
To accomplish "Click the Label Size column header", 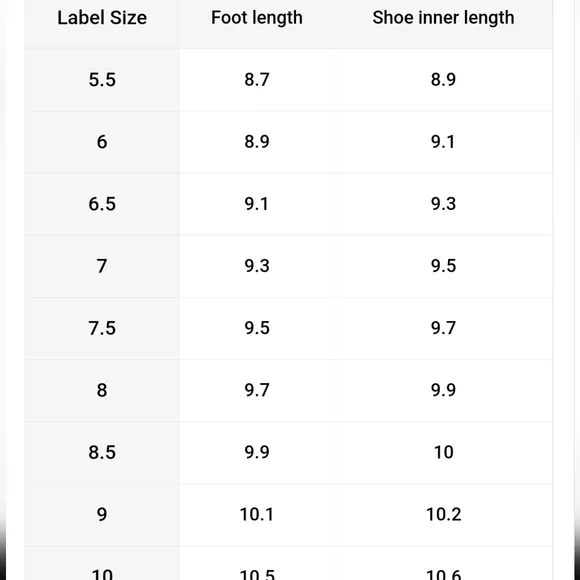I will (102, 18).
